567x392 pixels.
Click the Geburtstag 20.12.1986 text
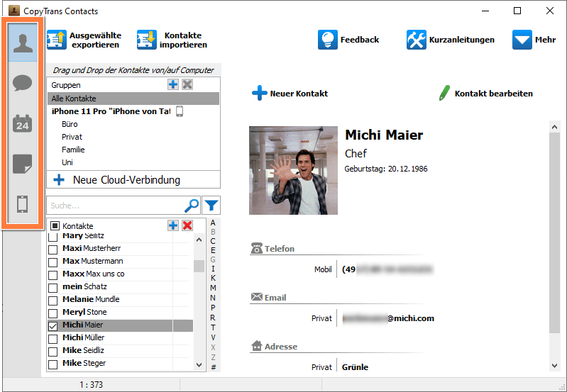386,169
